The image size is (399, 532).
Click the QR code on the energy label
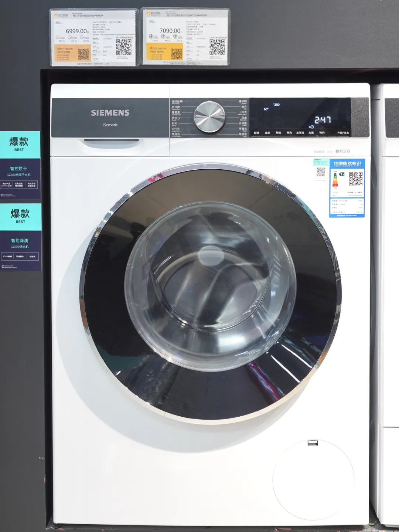tap(355, 178)
